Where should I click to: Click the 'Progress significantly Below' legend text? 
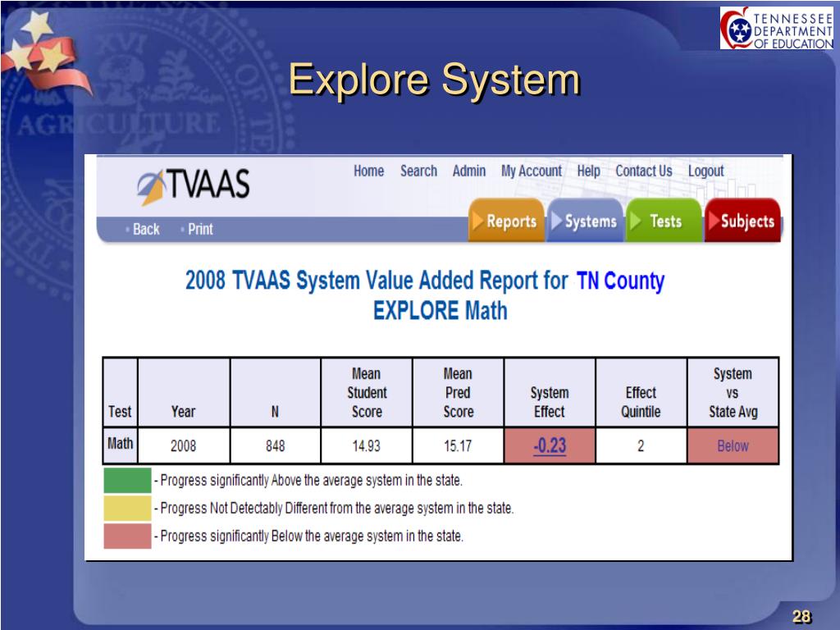coord(312,536)
